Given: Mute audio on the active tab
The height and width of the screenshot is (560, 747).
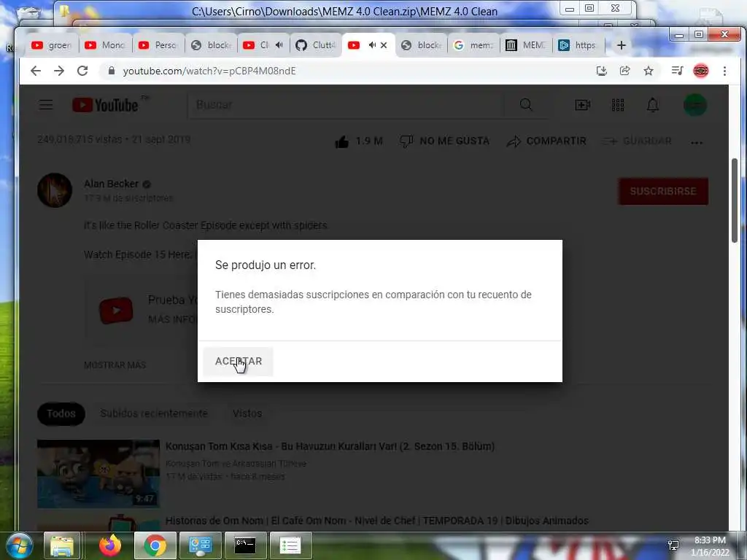Looking at the screenshot, I should pos(372,45).
